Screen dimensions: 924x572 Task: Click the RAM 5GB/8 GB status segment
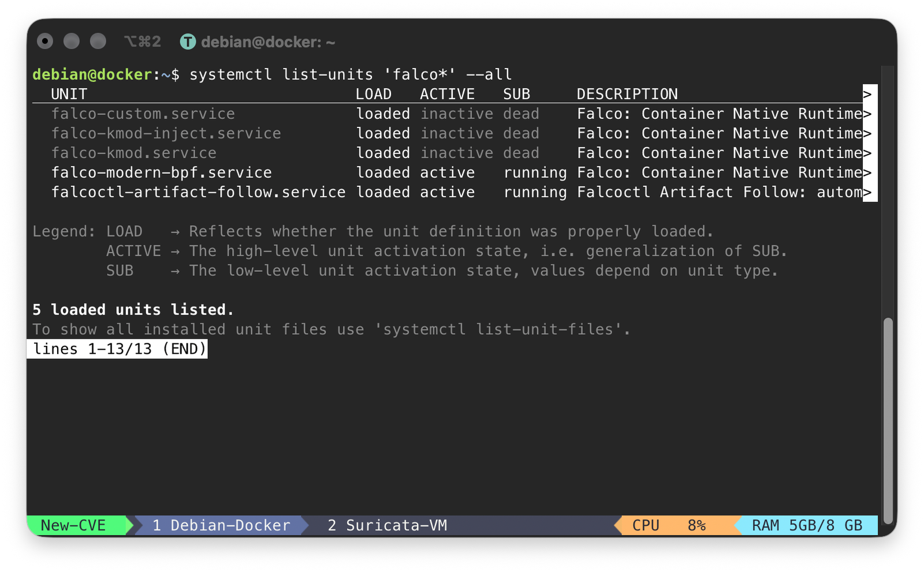click(807, 525)
